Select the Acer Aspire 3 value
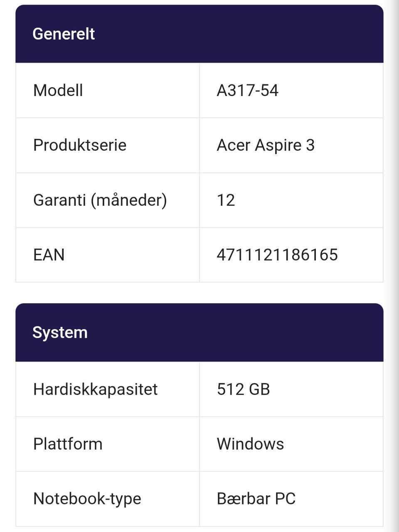Screen dimensions: 399x532 point(266,145)
